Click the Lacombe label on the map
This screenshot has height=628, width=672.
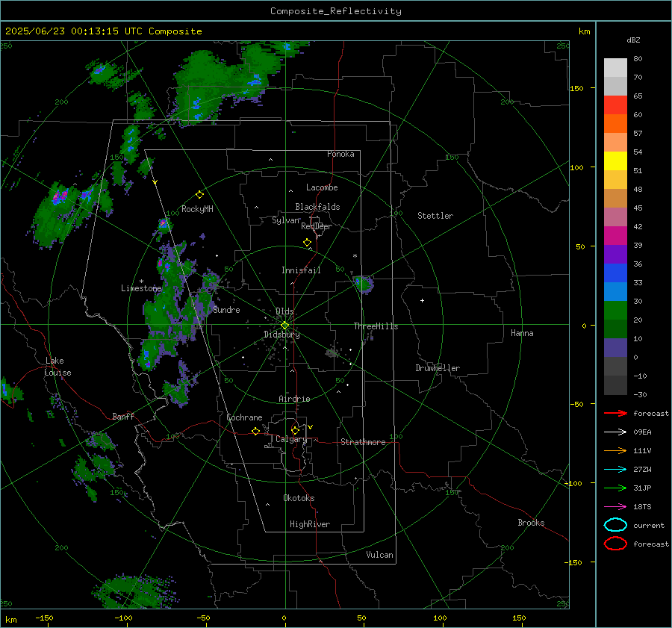pos(322,187)
